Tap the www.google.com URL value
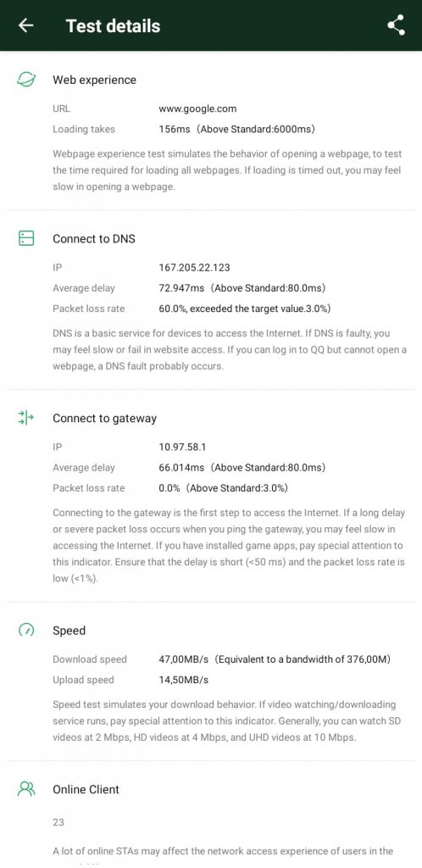The width and height of the screenshot is (422, 868). [197, 109]
